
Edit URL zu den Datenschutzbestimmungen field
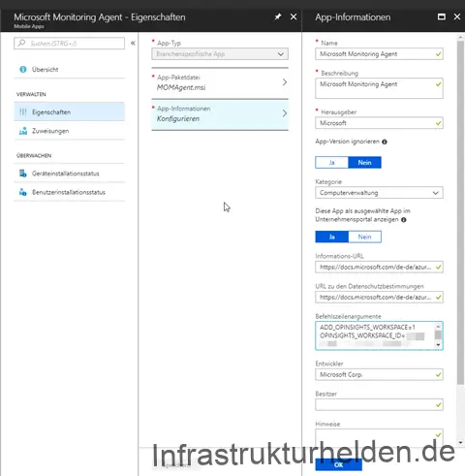(x=379, y=298)
